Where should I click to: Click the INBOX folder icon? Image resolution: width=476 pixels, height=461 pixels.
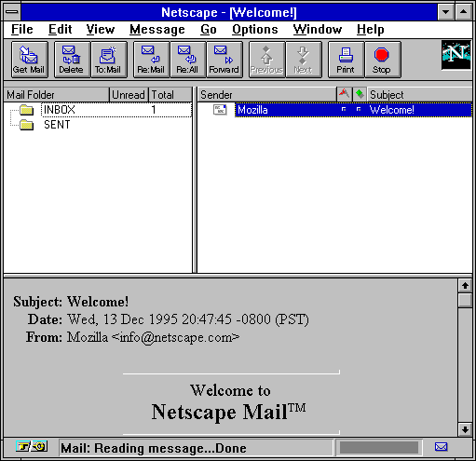click(x=26, y=110)
